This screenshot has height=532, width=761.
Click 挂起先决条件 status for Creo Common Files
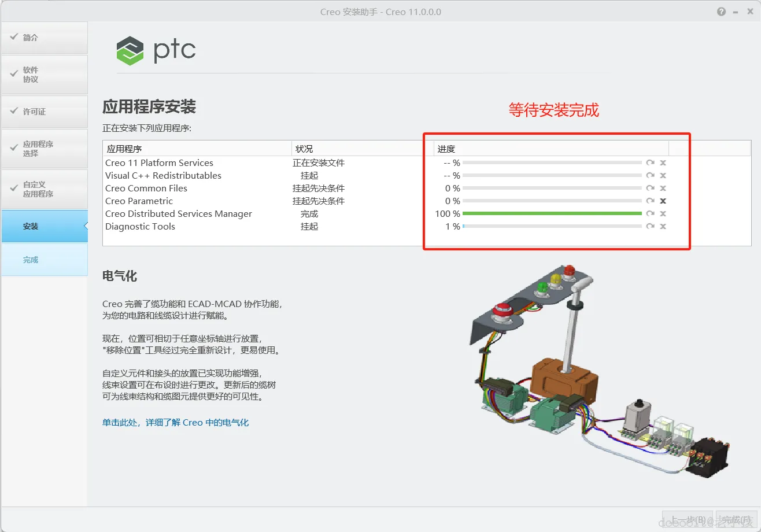(x=319, y=189)
